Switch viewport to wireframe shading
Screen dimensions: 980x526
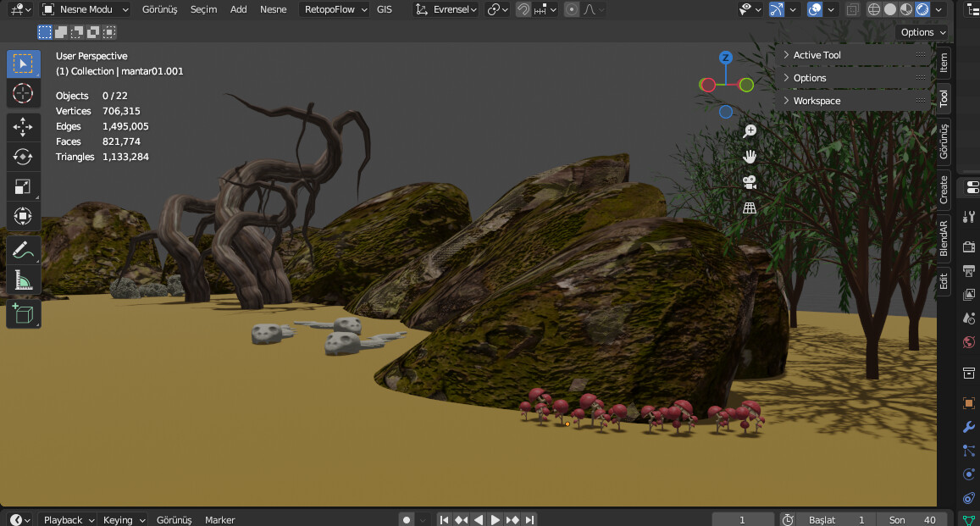pos(873,8)
